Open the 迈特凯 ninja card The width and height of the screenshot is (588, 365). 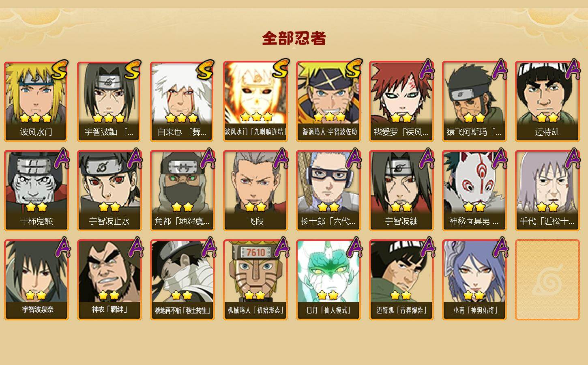(x=547, y=101)
